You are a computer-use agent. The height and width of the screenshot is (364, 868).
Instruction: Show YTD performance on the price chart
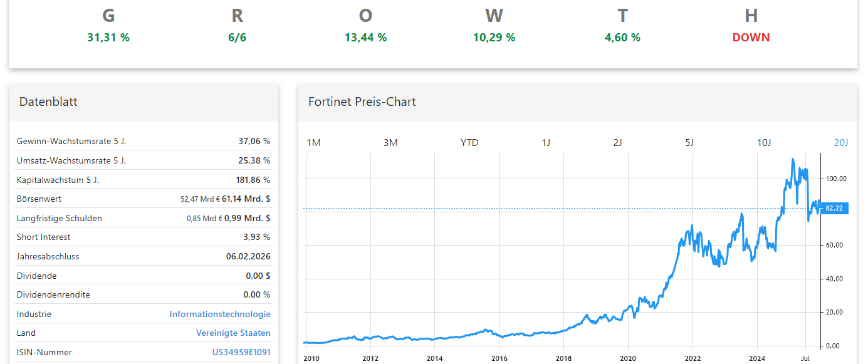coord(469,143)
